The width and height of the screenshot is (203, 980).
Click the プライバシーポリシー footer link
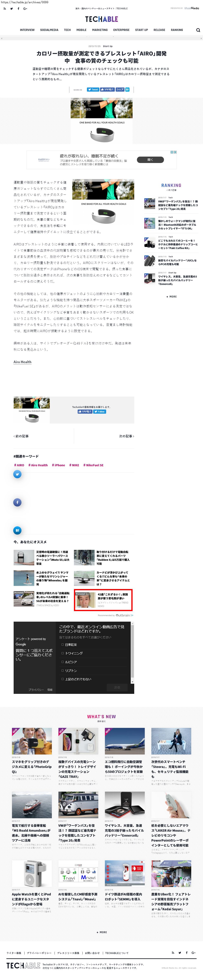click(39, 953)
